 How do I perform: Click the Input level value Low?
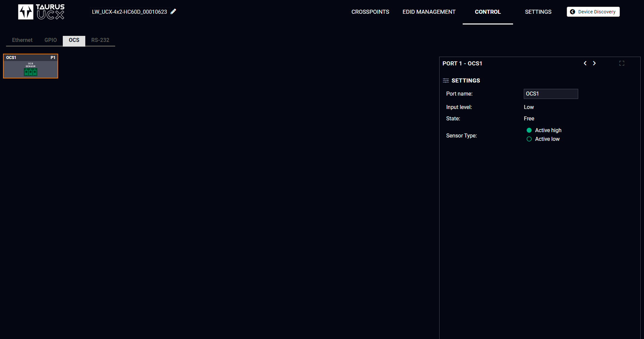pos(528,107)
